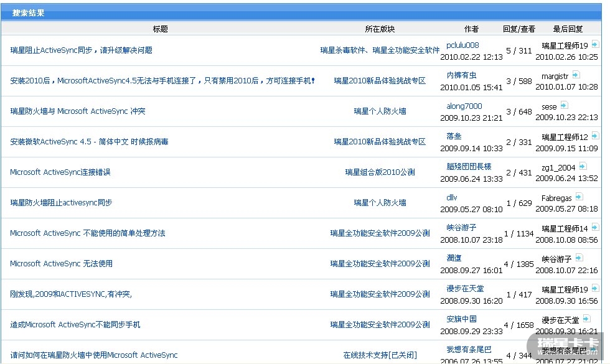Open thread 刚发现,2009和ACTIVESYNC,有冲突,

pyautogui.click(x=71, y=294)
